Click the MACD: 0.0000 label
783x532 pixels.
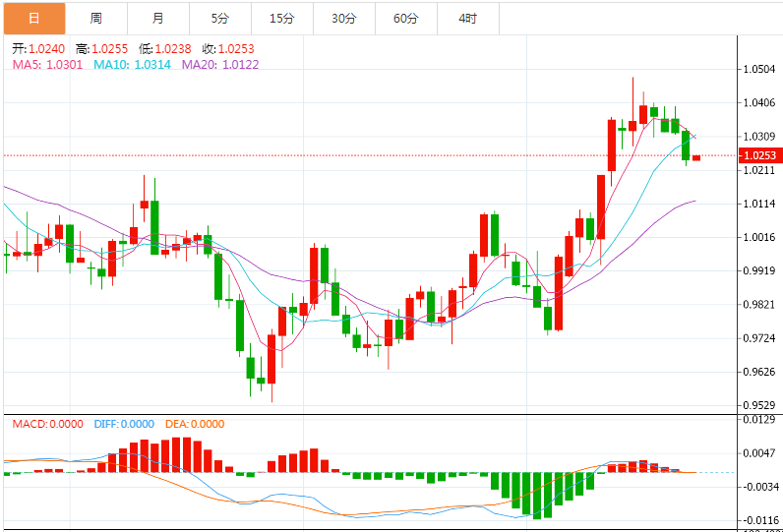[48, 424]
